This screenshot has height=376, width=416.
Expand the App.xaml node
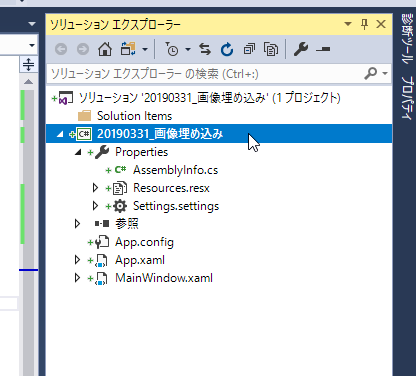pos(77,260)
